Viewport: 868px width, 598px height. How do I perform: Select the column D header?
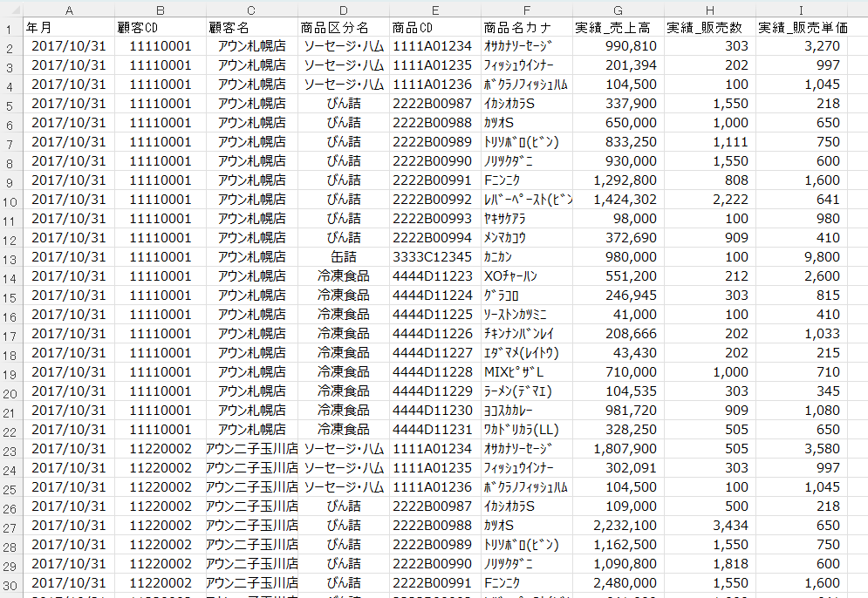(344, 10)
